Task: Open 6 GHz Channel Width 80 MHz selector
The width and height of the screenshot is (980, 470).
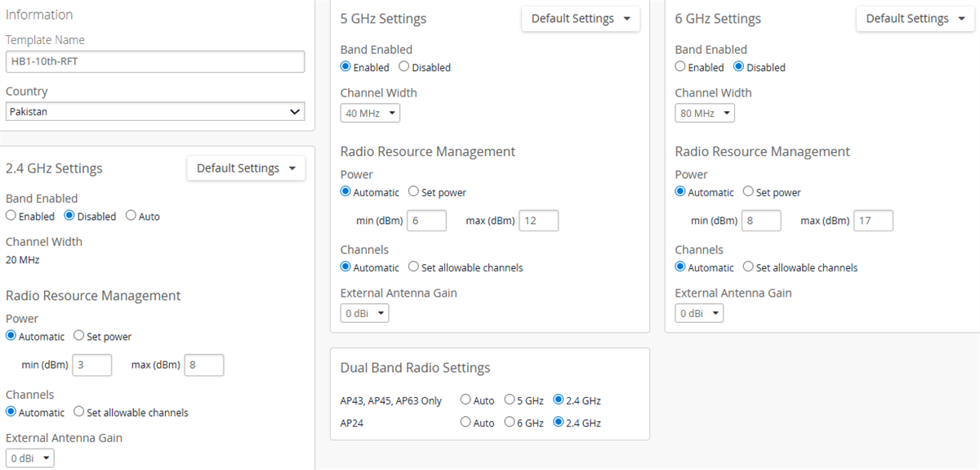Action: click(705, 114)
